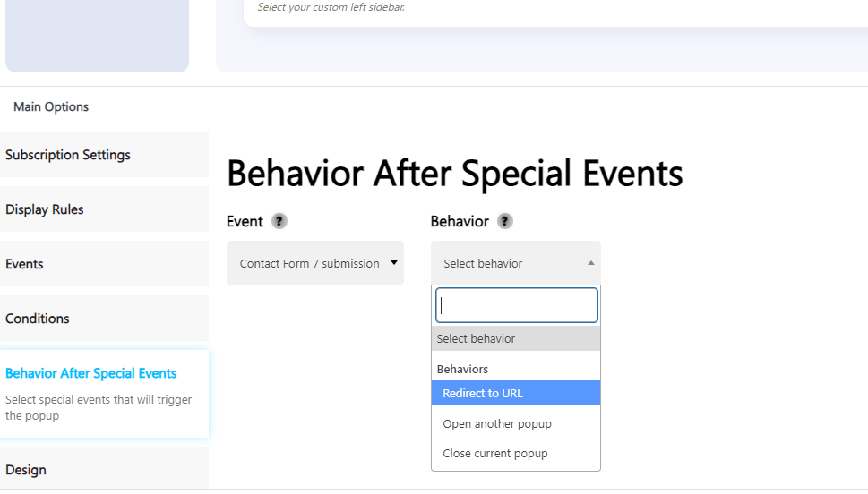Collapse the Select behavior dropdown arrow
The image size is (868, 494).
(x=591, y=263)
